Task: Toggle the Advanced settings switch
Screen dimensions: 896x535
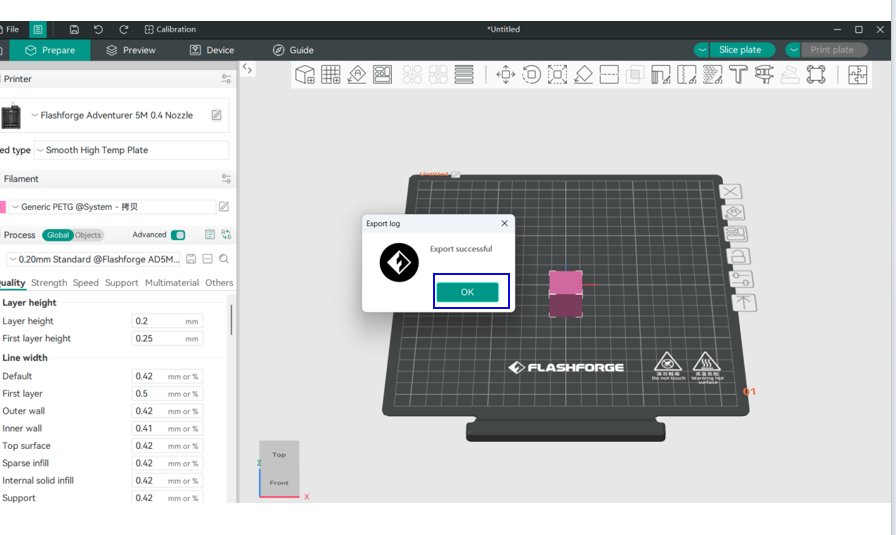Action: coord(178,235)
